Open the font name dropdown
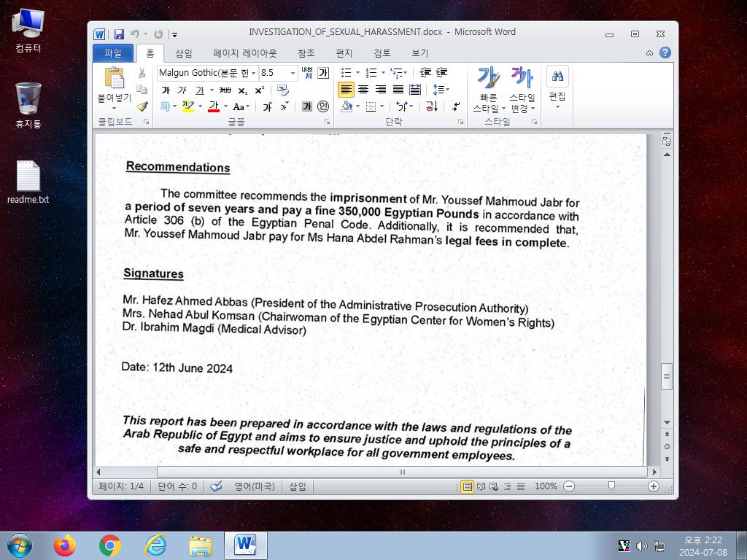This screenshot has width=747, height=560. (x=253, y=73)
